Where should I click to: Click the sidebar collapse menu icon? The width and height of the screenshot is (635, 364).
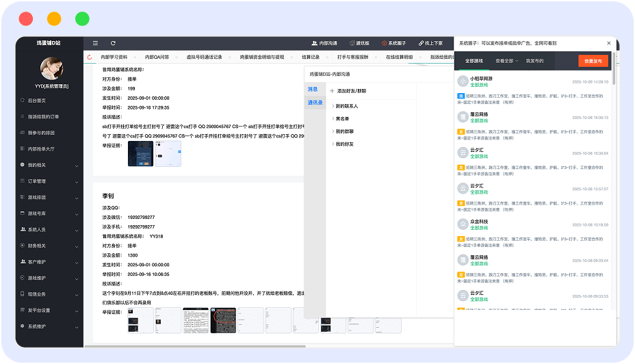click(x=95, y=43)
